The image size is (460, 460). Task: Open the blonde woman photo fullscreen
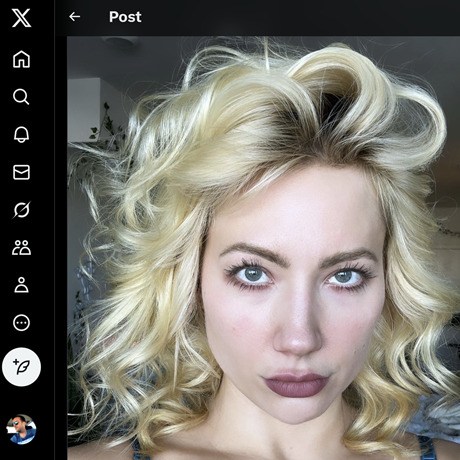point(263,248)
